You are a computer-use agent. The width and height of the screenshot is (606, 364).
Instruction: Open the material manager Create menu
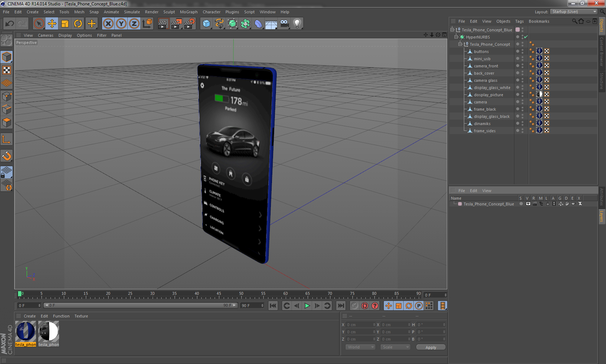[30, 316]
